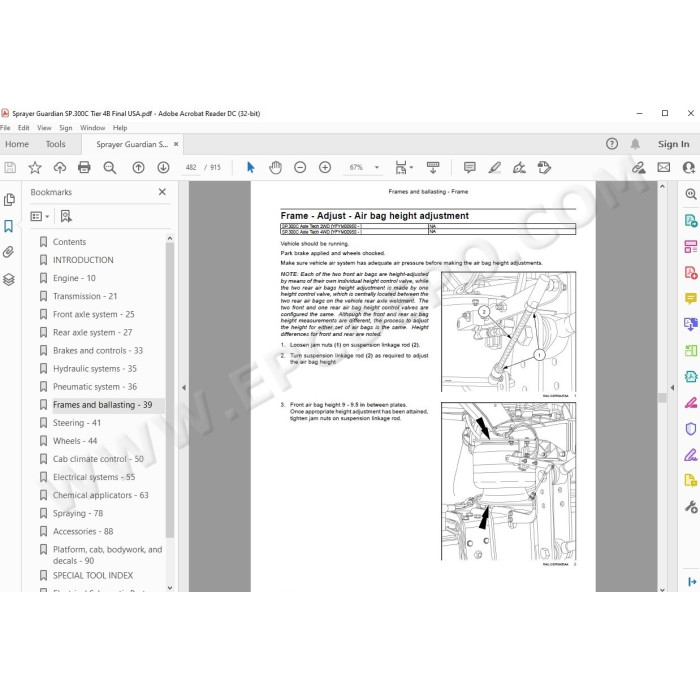Screen dimensions: 700x700
Task: Open the Contents bookmark
Action: pyautogui.click(x=69, y=242)
